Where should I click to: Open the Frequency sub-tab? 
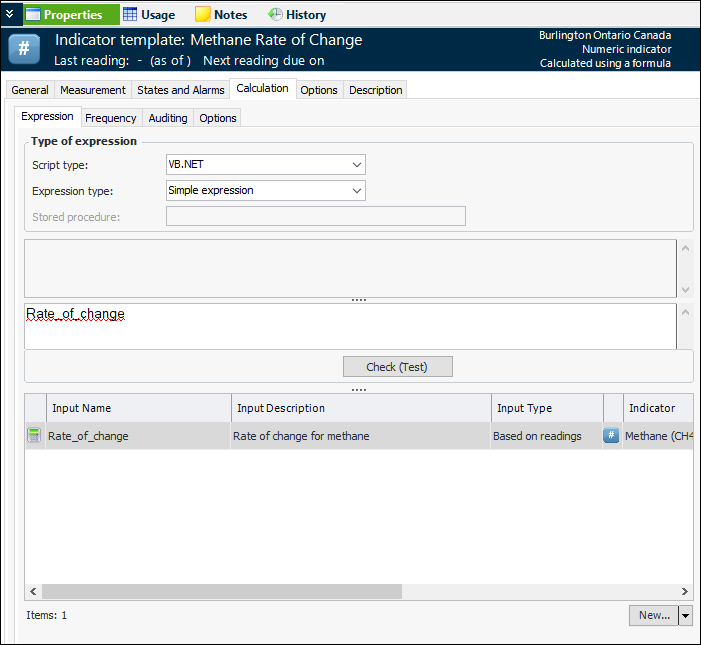[x=111, y=118]
